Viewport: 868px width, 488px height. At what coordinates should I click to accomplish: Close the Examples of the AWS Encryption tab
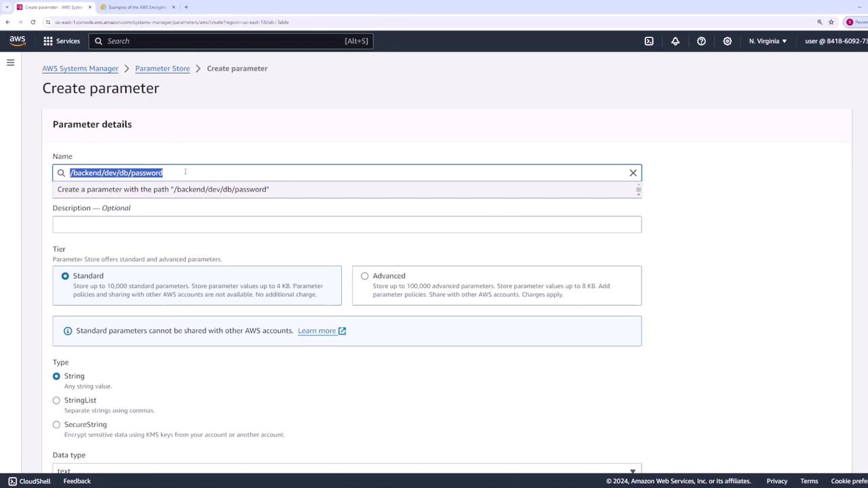coord(174,7)
